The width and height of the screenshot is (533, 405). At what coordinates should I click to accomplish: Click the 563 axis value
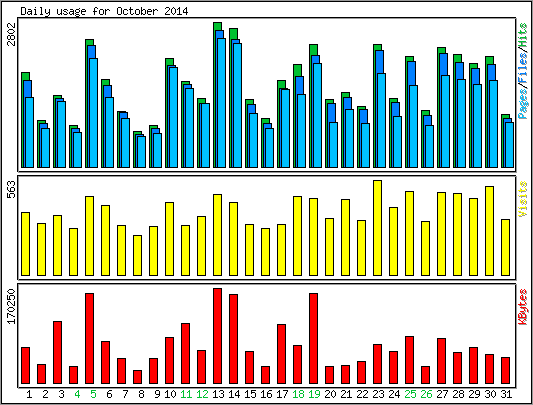[x=12, y=190]
